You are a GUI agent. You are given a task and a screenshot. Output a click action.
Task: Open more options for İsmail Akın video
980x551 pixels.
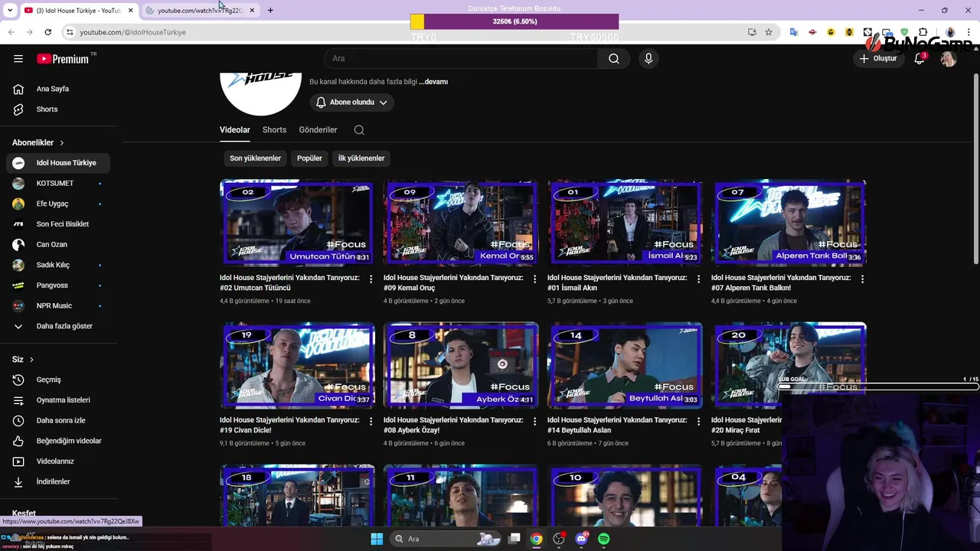(698, 279)
